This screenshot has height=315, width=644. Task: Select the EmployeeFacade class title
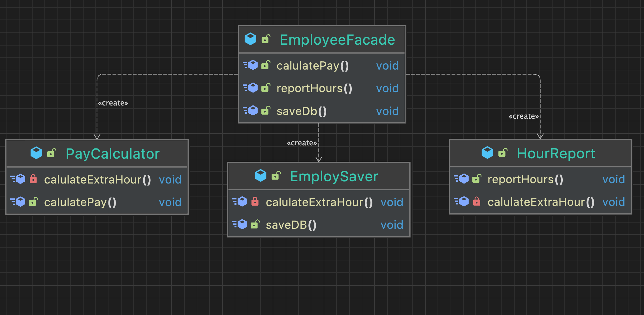tap(337, 40)
